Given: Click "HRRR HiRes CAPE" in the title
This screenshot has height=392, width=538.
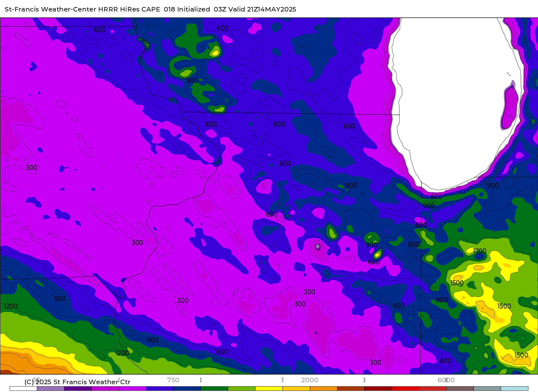Looking at the screenshot, I should point(129,9).
